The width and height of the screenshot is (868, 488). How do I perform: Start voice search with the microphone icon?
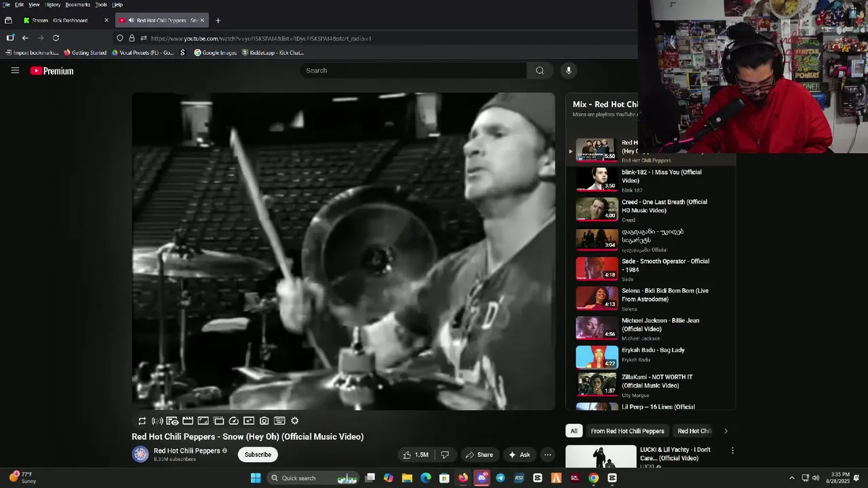(569, 70)
